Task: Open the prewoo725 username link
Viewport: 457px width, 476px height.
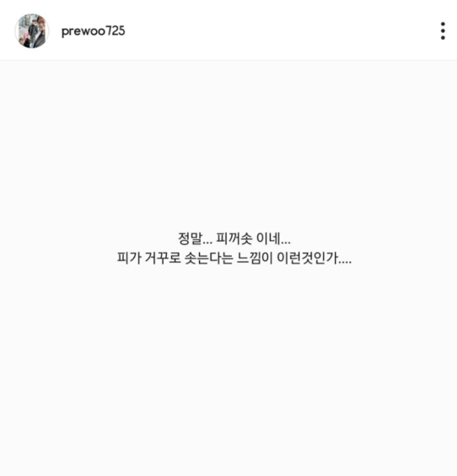Action: [93, 31]
